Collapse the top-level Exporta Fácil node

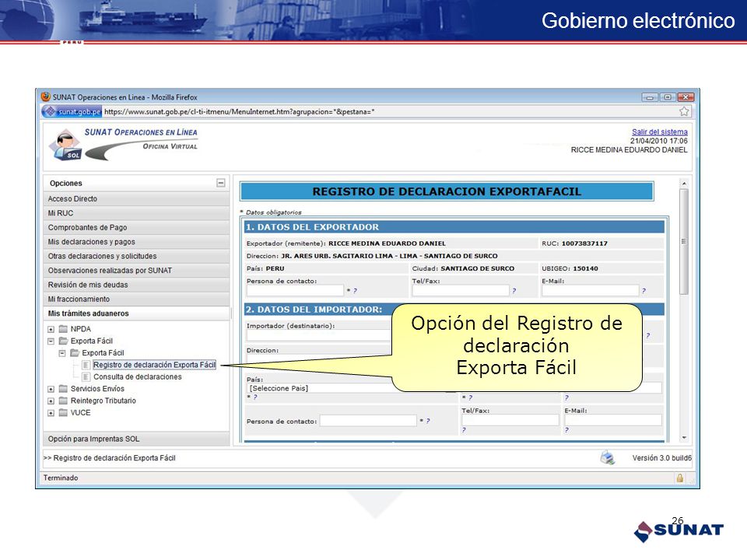(x=51, y=341)
